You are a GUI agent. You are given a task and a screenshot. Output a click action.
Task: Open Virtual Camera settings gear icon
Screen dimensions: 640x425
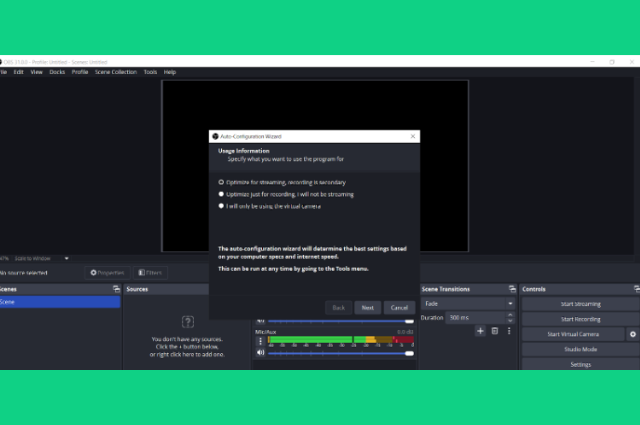(x=633, y=334)
